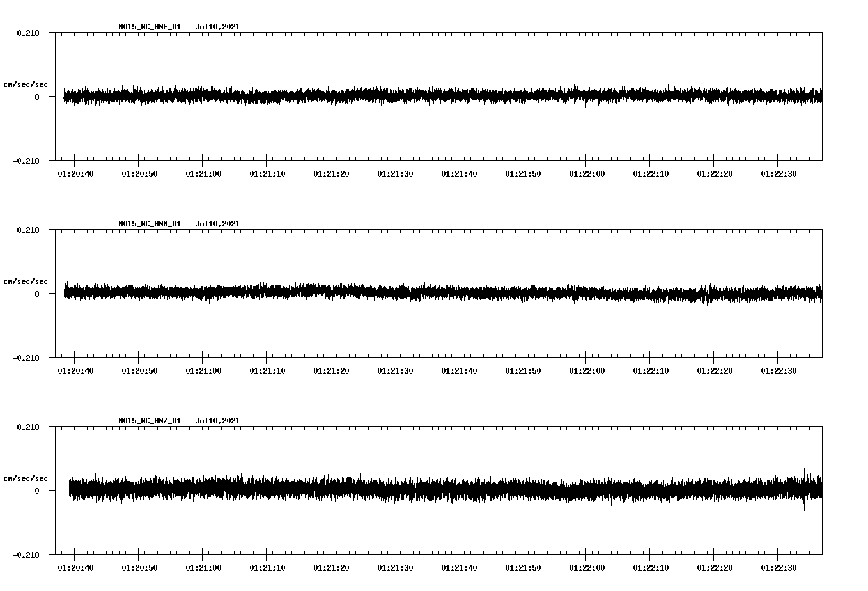Click 0.218 upper limit on HNN axis
The width and height of the screenshot is (868, 591).
click(28, 230)
